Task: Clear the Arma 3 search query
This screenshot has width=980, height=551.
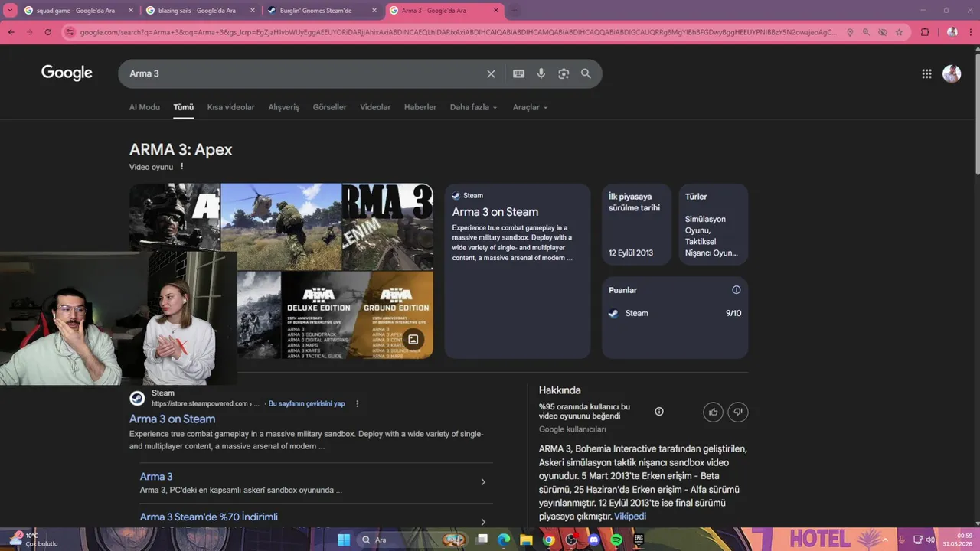Action: 491,73
